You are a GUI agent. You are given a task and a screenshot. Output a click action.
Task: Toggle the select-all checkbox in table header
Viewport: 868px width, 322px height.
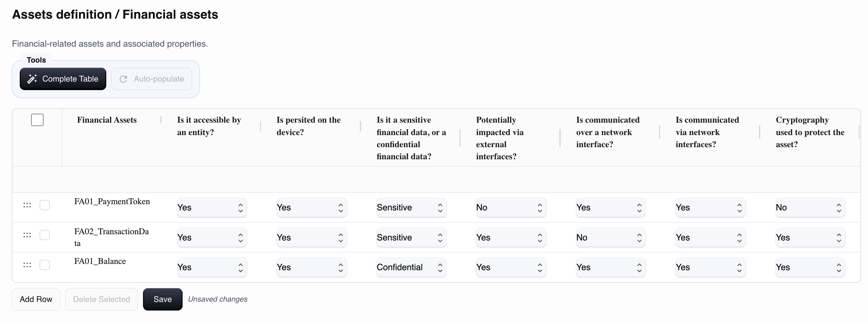point(37,120)
